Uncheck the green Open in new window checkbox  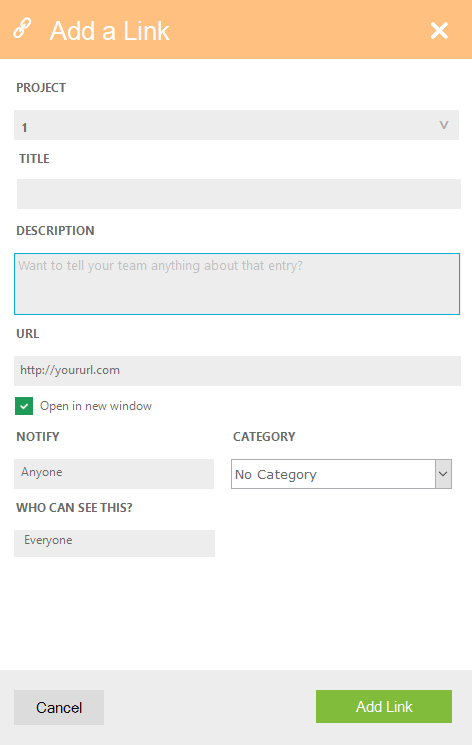coord(24,406)
